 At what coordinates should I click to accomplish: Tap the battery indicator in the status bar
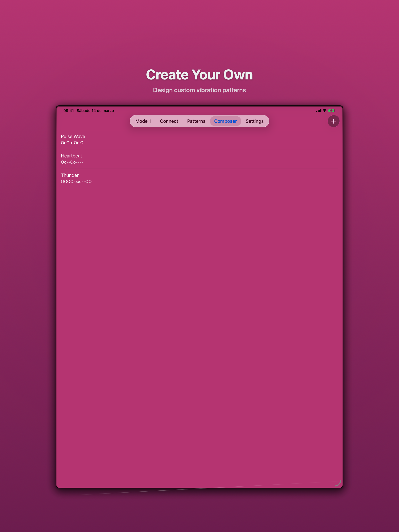(x=331, y=111)
